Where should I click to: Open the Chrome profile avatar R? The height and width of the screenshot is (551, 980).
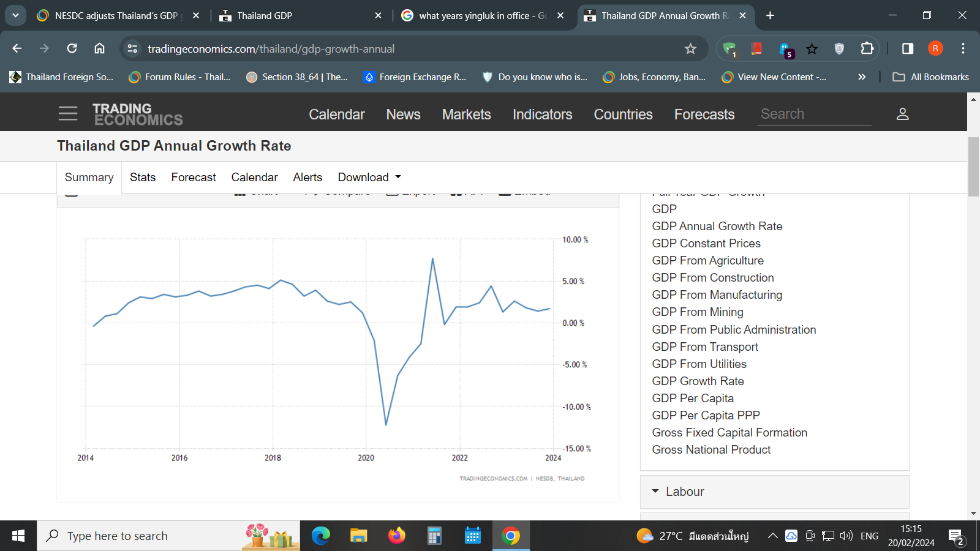tap(935, 48)
